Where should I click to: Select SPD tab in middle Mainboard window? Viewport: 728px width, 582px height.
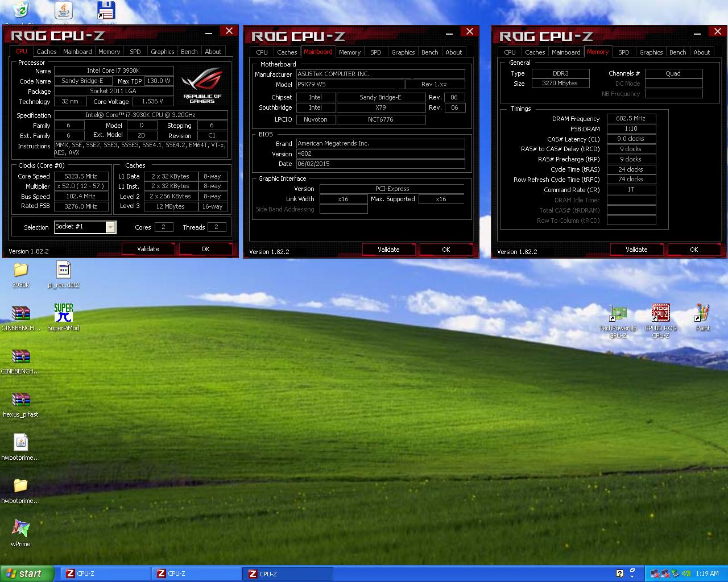tap(376, 52)
